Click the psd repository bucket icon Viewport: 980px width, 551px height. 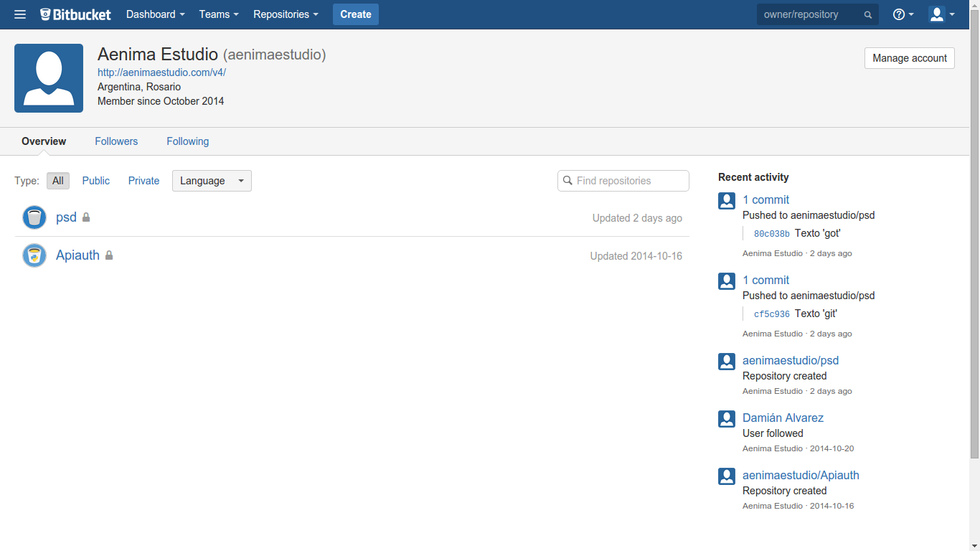(34, 217)
